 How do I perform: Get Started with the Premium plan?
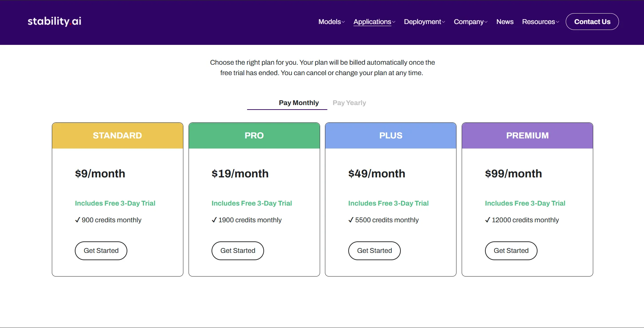click(x=511, y=251)
